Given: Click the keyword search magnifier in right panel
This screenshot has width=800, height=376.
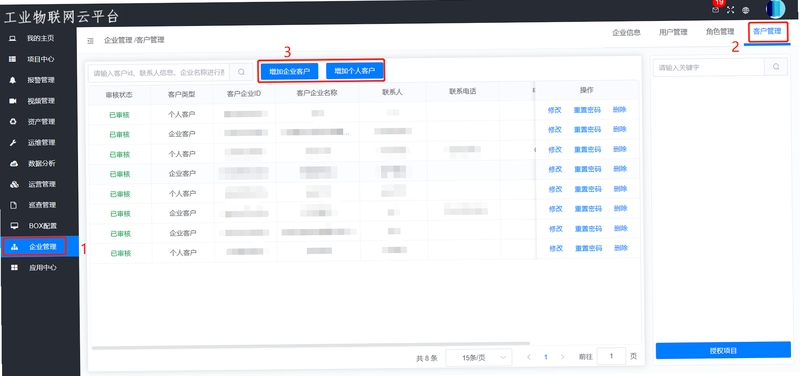Looking at the screenshot, I should (776, 67).
